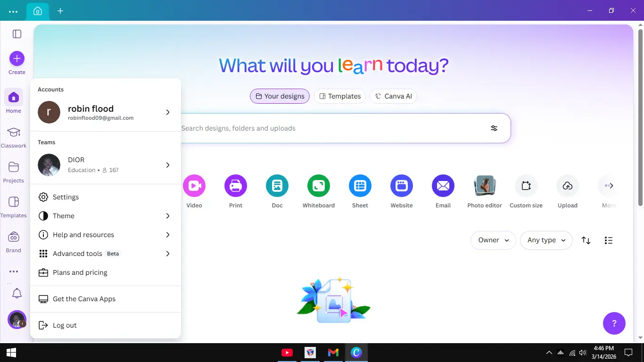The image size is (644, 362).
Task: Create a new Sheet
Action: (360, 186)
